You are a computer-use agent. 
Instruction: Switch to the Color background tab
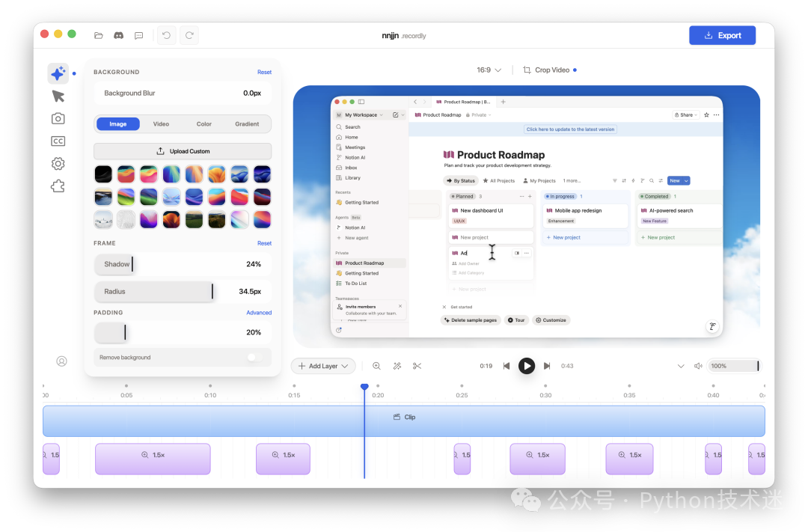coord(204,124)
